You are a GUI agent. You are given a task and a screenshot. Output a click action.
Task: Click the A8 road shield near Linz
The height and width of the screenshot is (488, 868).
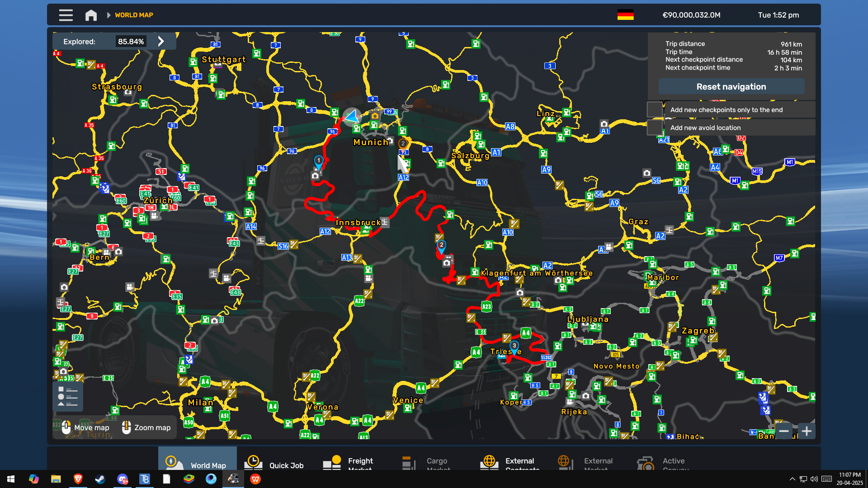point(510,127)
